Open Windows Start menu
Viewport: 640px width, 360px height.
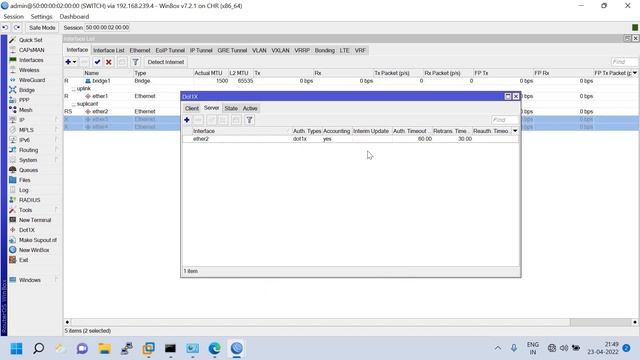(16, 349)
